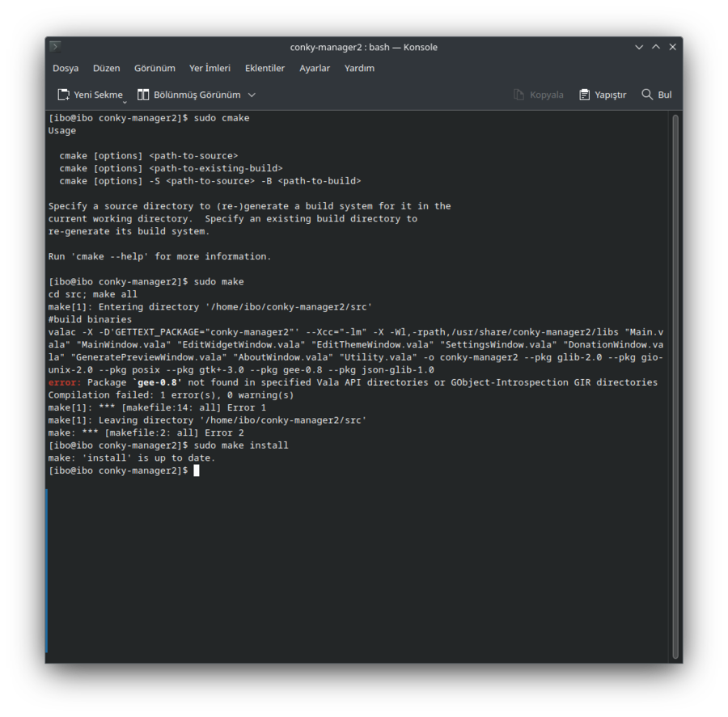Click the terminal vertical scrollbar

point(675,386)
